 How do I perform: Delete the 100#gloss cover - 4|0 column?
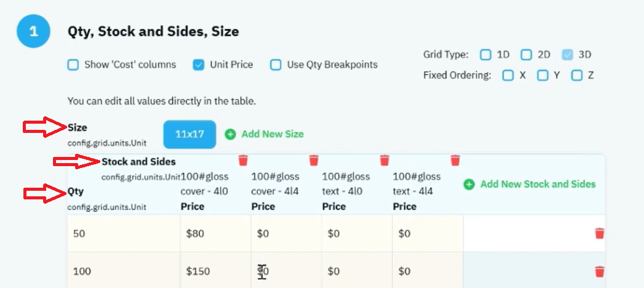point(243,160)
